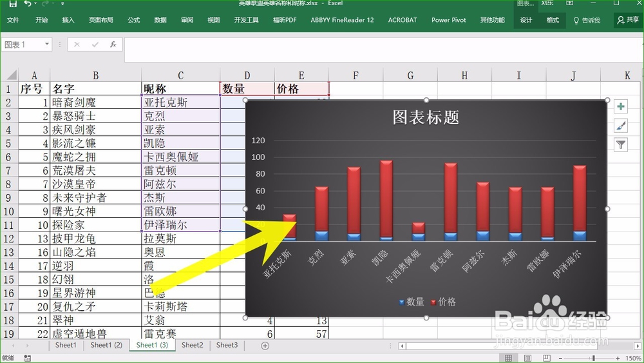Click the sheet tab scroll left arrow
Screen dimensions: 644x363
tap(14, 346)
